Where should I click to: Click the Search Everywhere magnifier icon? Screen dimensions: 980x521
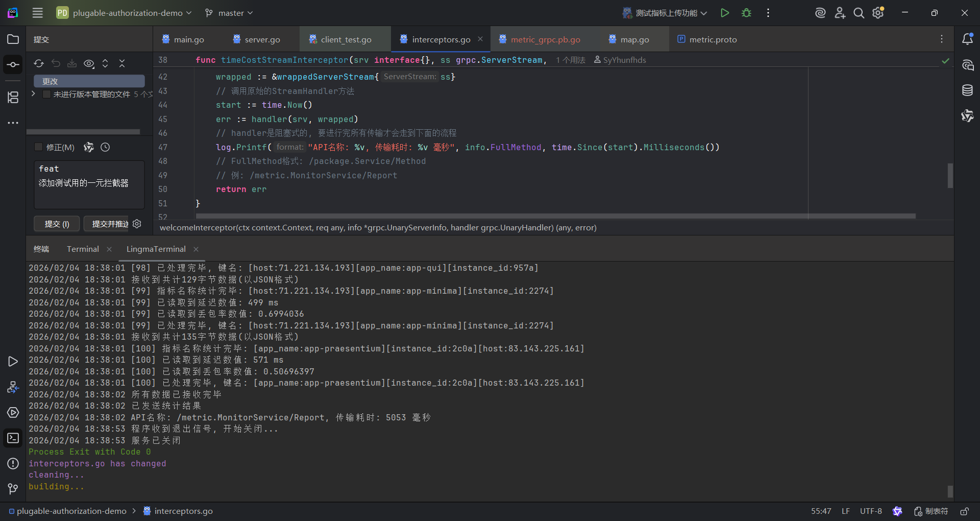pos(859,13)
